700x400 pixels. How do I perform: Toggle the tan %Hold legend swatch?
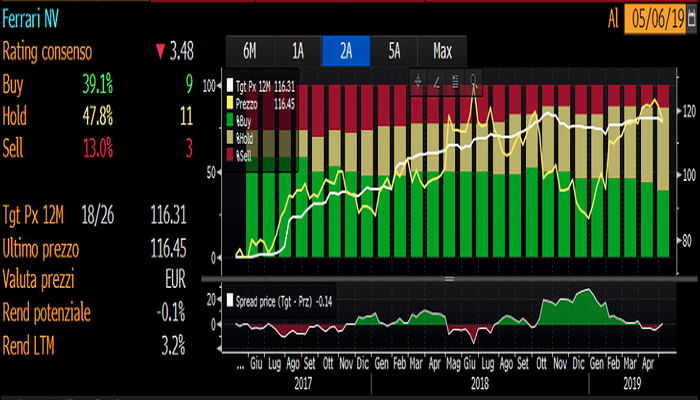pyautogui.click(x=230, y=138)
